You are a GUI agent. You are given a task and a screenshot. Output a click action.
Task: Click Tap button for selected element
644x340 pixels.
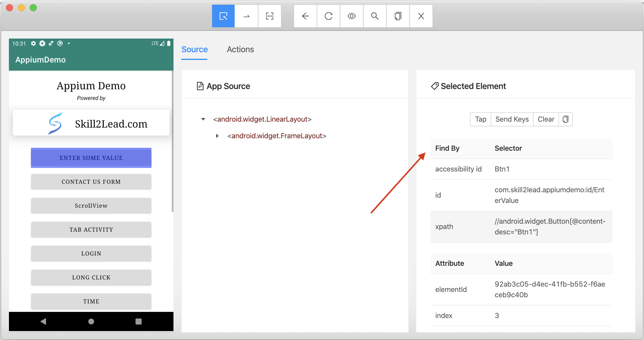(x=480, y=119)
